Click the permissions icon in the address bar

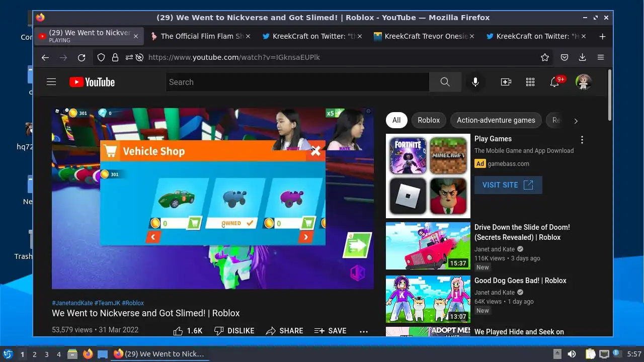[x=129, y=57]
